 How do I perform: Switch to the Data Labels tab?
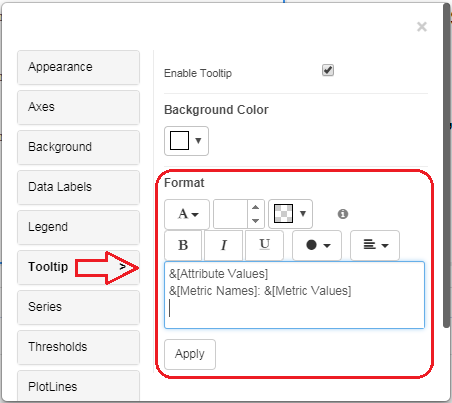78,187
